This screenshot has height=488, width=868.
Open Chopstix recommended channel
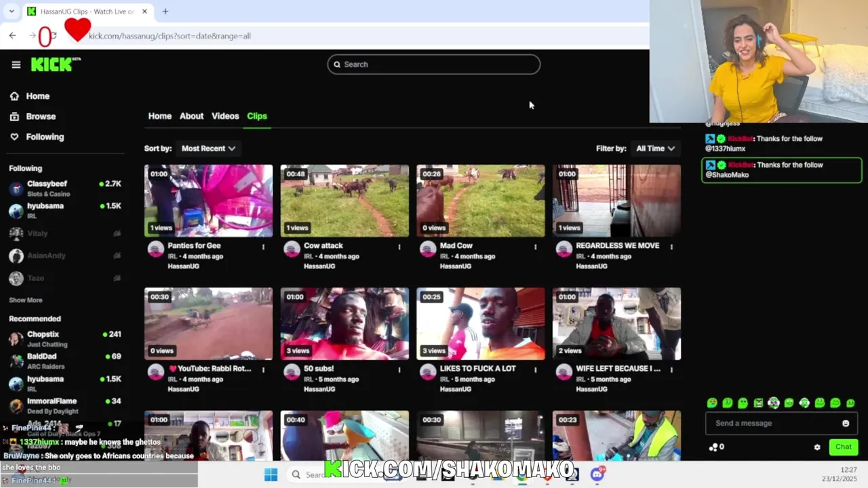click(65, 339)
